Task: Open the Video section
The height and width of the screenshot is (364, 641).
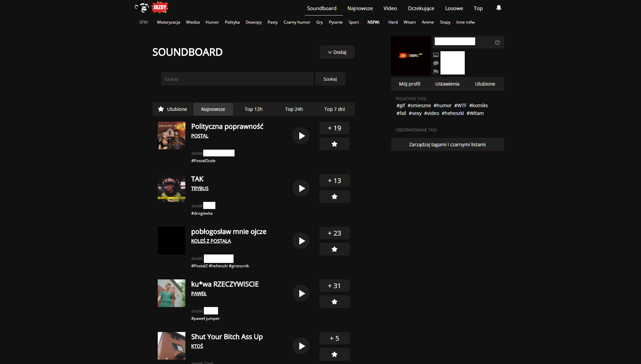Action: click(390, 8)
